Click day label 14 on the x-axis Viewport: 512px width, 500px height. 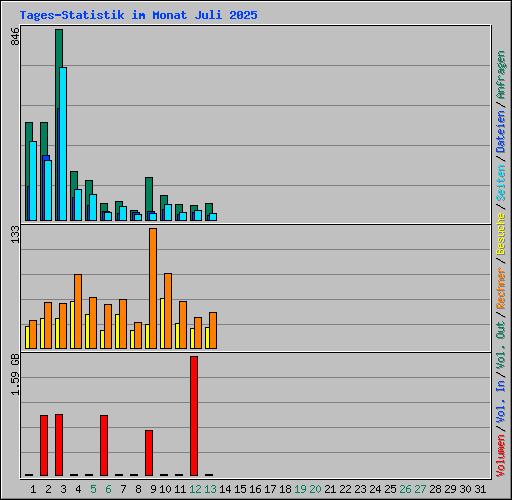225,489
